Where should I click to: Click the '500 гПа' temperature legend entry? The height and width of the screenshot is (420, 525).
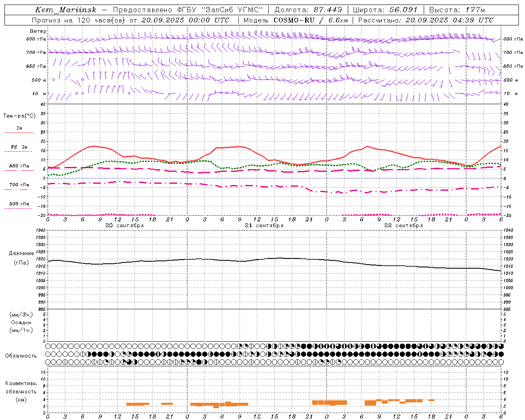[x=19, y=203]
